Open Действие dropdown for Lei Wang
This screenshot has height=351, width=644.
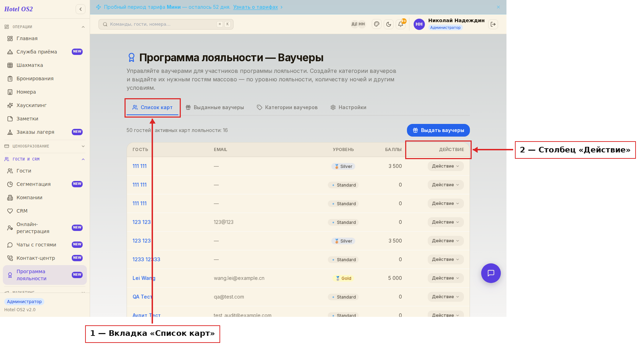click(x=446, y=278)
